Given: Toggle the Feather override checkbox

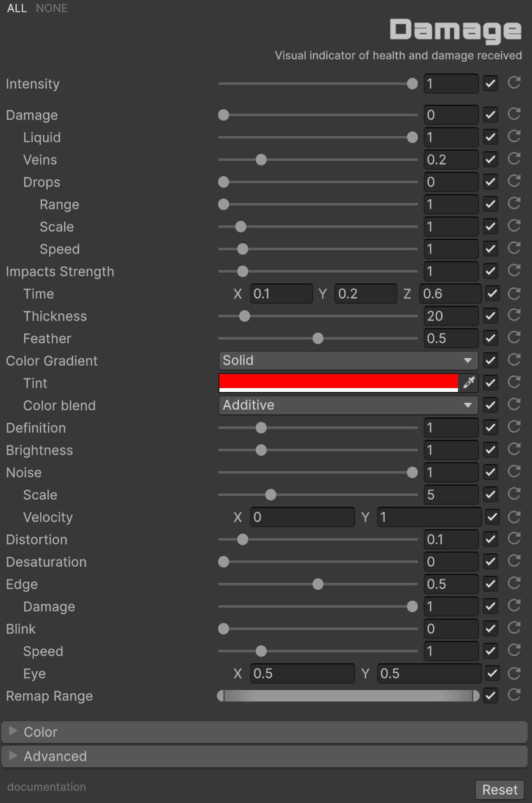Looking at the screenshot, I should pyautogui.click(x=491, y=338).
